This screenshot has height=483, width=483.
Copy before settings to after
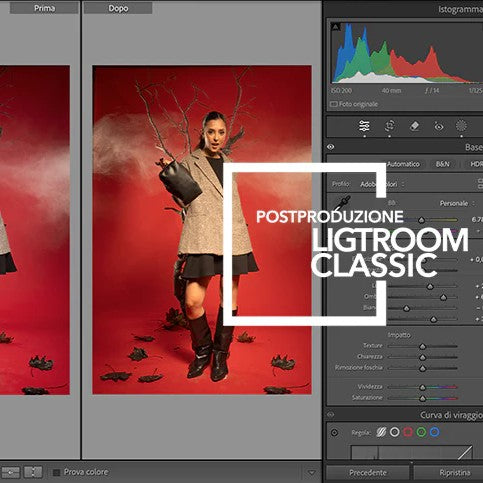point(11,472)
